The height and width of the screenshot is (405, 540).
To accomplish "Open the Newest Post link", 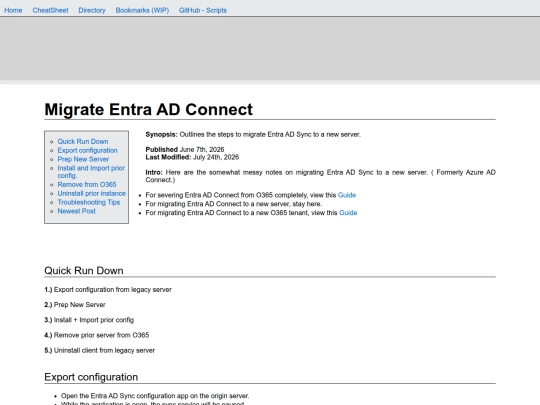I will pos(76,211).
